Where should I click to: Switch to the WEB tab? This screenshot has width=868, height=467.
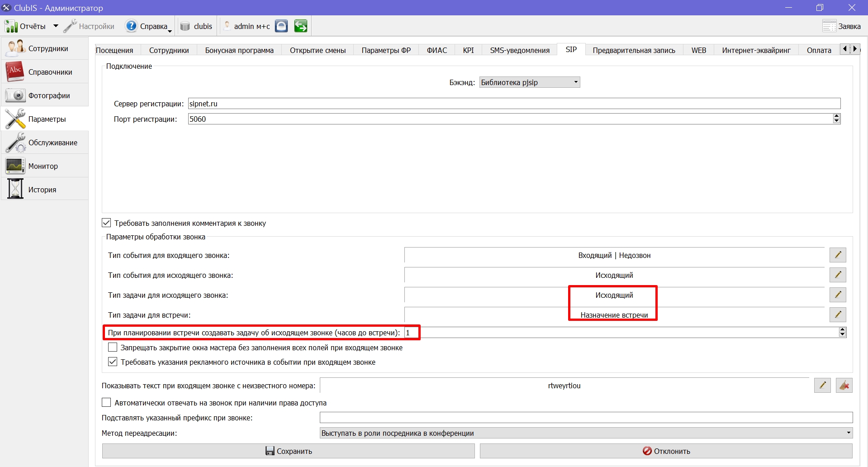(x=698, y=50)
